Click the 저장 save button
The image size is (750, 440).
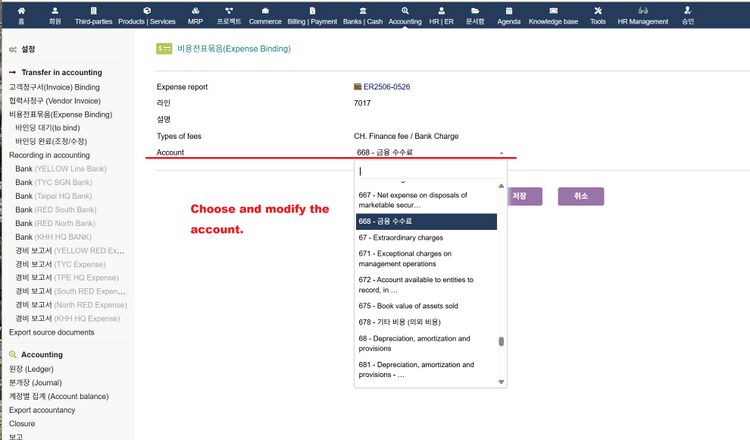click(x=519, y=196)
